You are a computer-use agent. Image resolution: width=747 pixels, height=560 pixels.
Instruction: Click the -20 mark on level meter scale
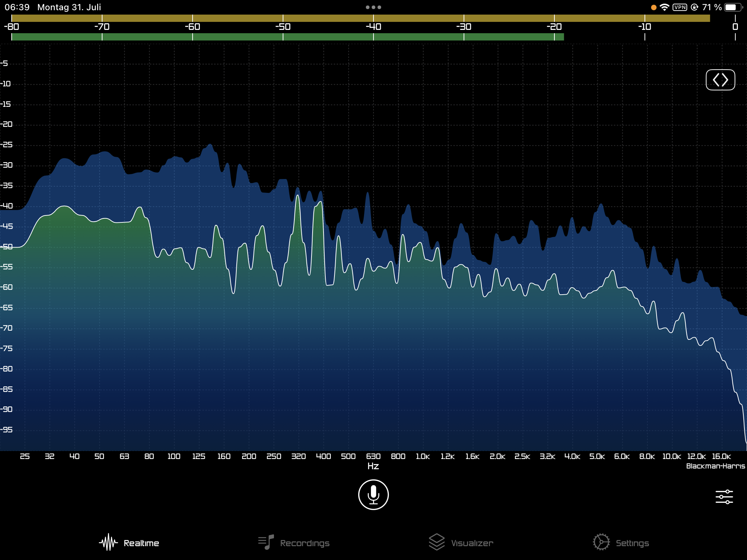tap(554, 27)
